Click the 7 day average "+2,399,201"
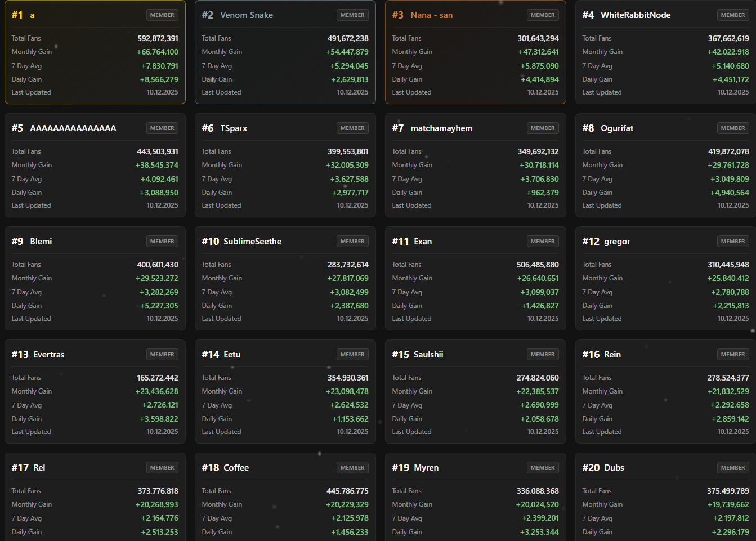 pos(540,518)
